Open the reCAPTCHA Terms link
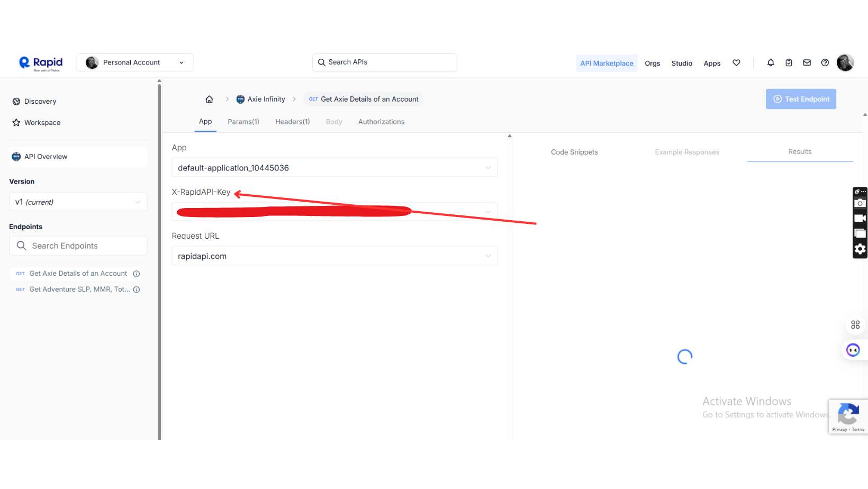This screenshot has height=489, width=868. [x=858, y=430]
